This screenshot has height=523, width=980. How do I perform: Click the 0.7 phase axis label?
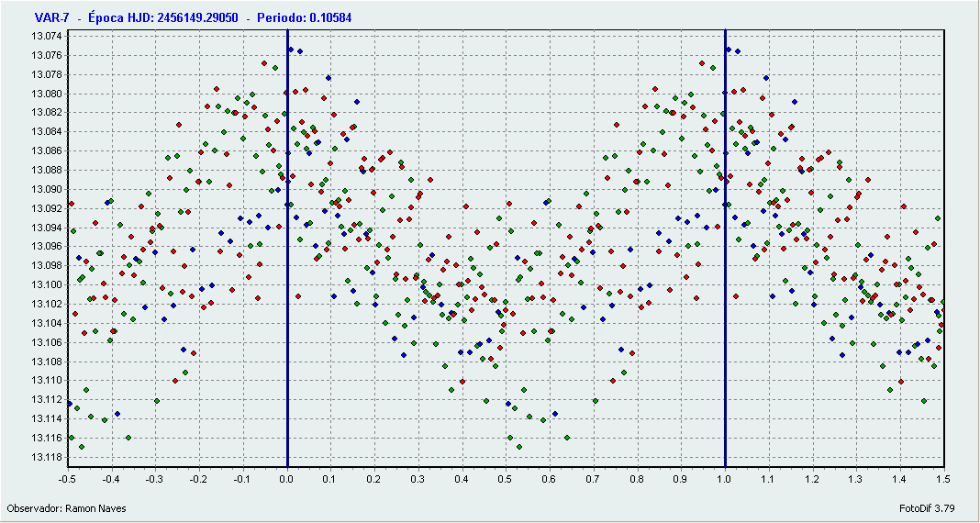pyautogui.click(x=594, y=479)
